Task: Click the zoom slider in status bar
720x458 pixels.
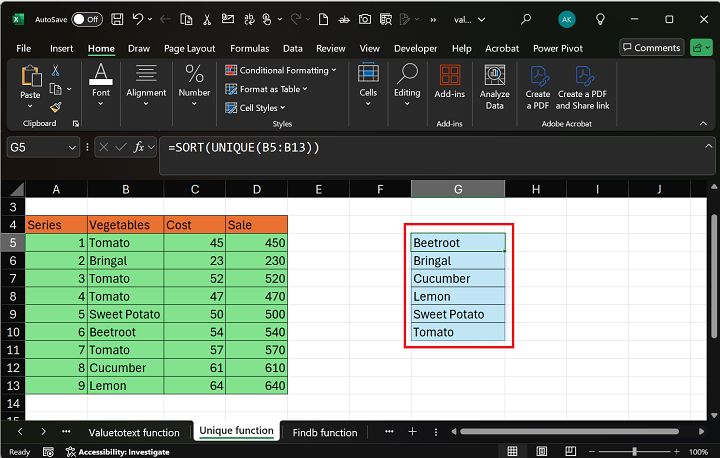Action: [x=636, y=452]
